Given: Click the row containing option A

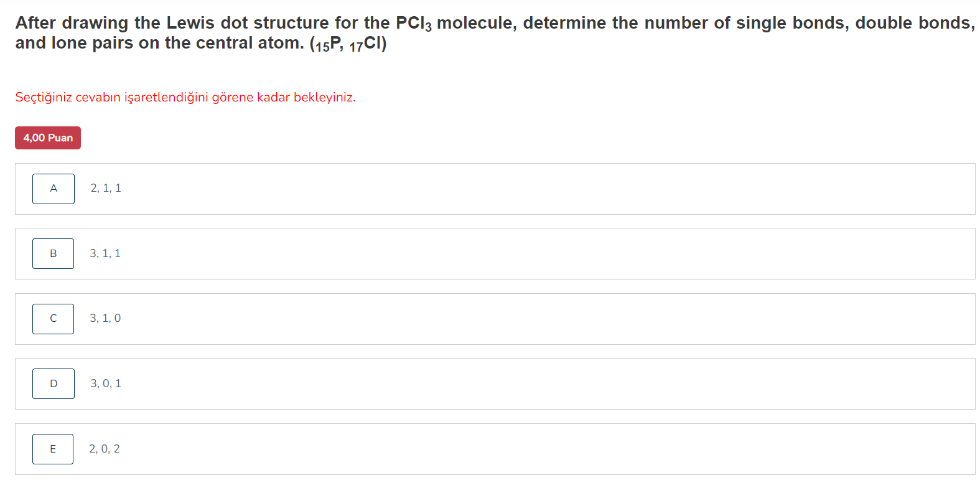Looking at the screenshot, I should click(x=436, y=189).
